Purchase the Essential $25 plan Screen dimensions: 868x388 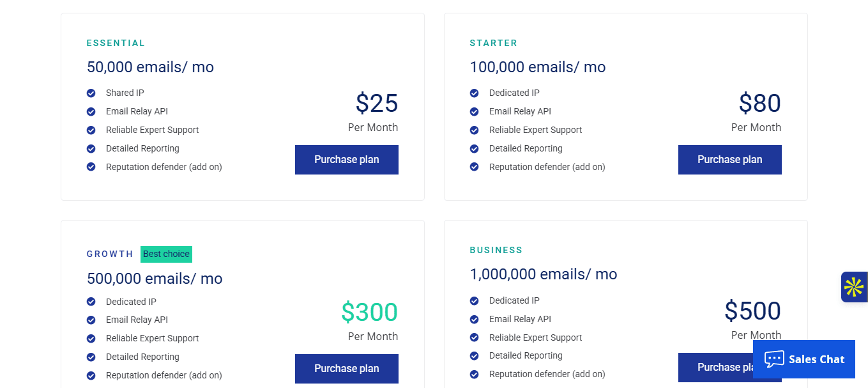(346, 160)
